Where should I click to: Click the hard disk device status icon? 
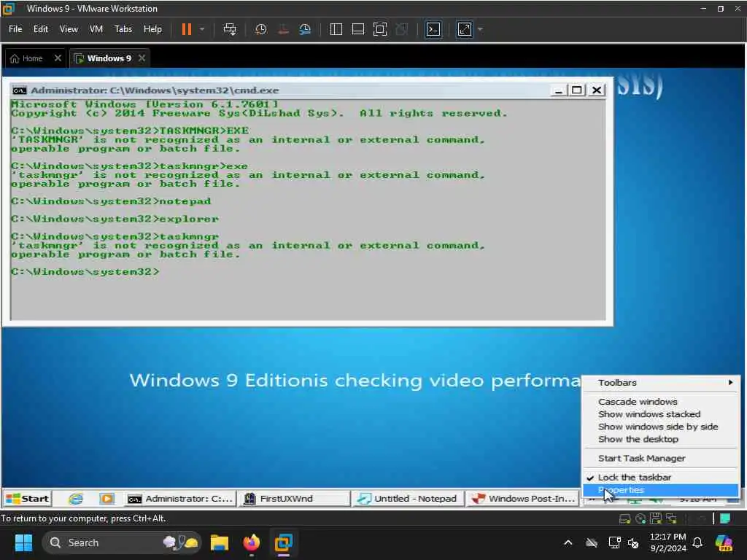click(x=624, y=518)
